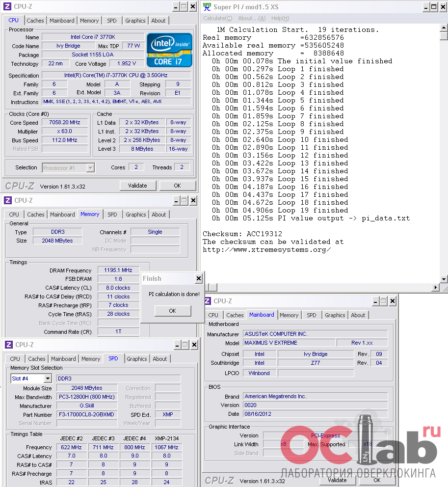Open the SPD tab in the Memory CPU-Z window

pyautogui.click(x=112, y=215)
